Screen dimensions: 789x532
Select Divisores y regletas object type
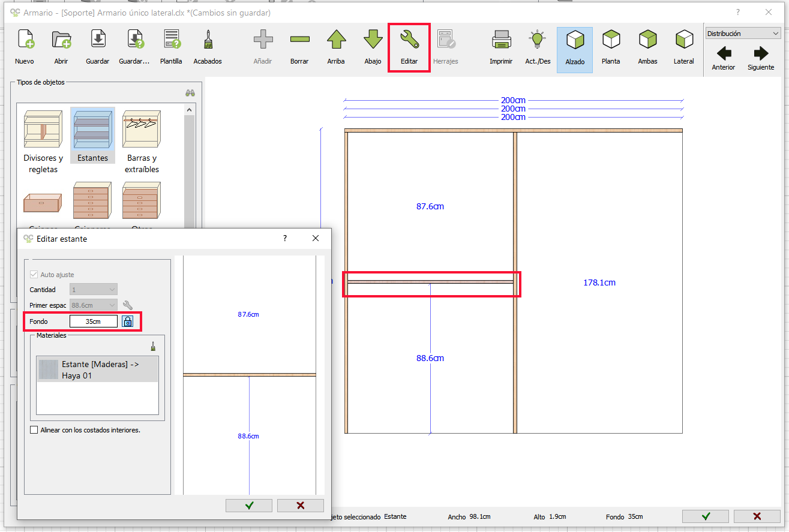tap(43, 142)
